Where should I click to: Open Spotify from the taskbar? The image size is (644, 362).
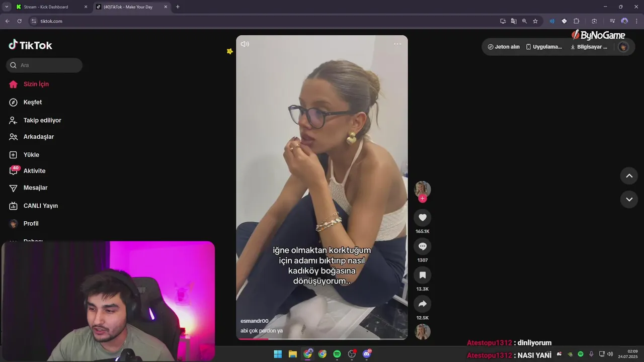tap(337, 354)
